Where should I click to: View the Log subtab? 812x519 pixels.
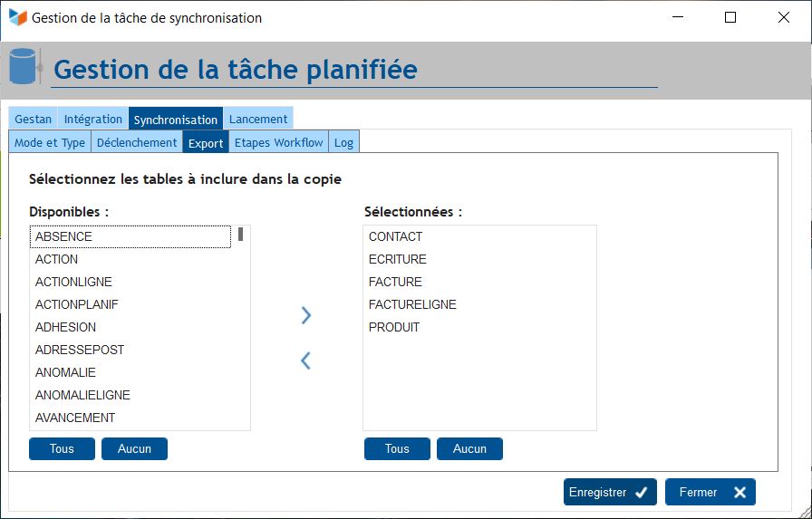pyautogui.click(x=343, y=142)
